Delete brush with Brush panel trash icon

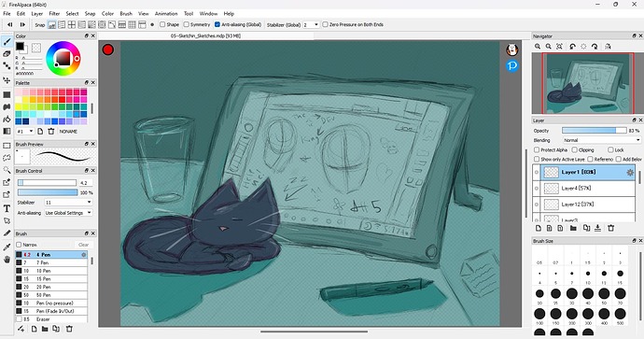coord(69,329)
